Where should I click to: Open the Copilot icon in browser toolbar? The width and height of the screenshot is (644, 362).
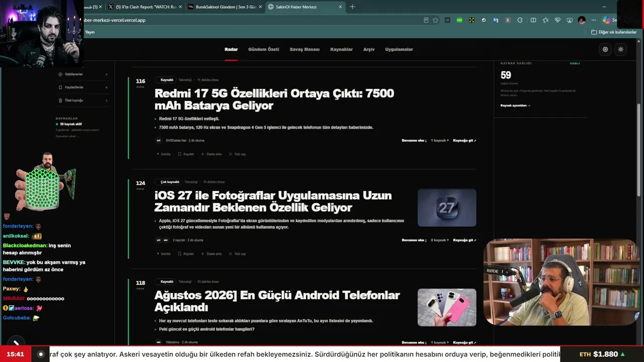tap(606, 20)
